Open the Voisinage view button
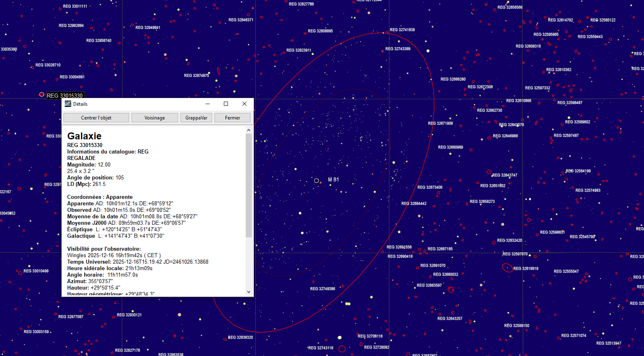The height and width of the screenshot is (356, 644). pyautogui.click(x=155, y=118)
